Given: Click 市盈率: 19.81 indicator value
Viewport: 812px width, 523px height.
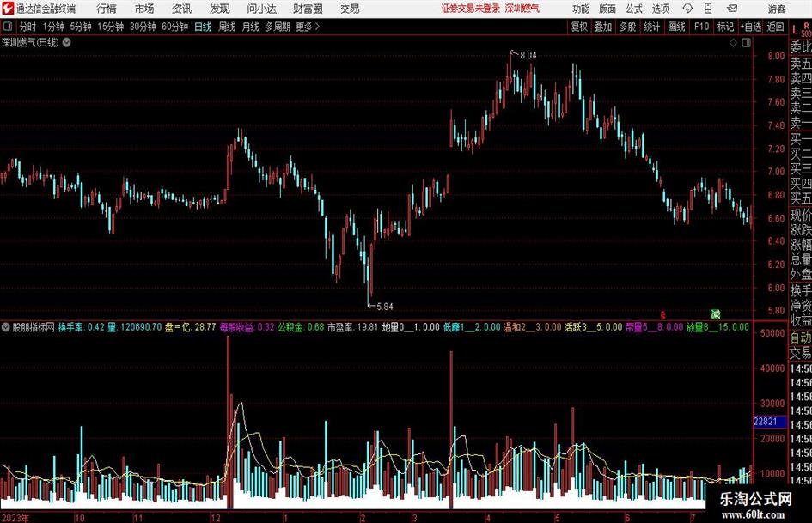Looking at the screenshot, I should (x=352, y=327).
